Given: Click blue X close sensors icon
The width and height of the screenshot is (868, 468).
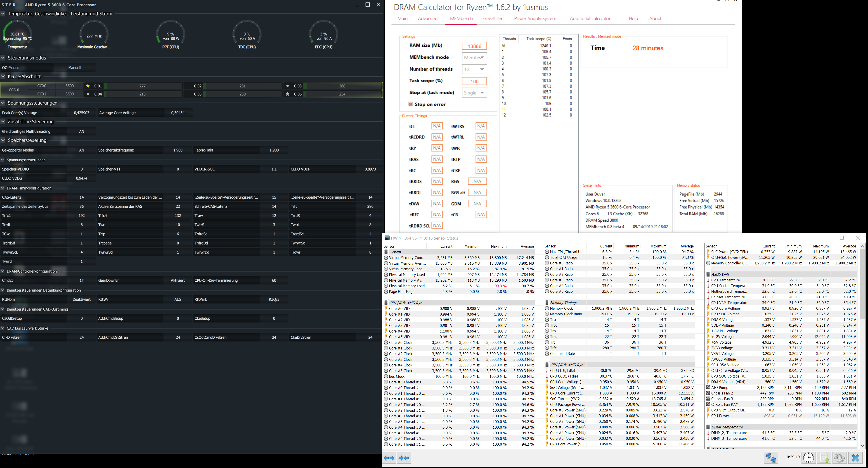Looking at the screenshot, I should point(855,458).
